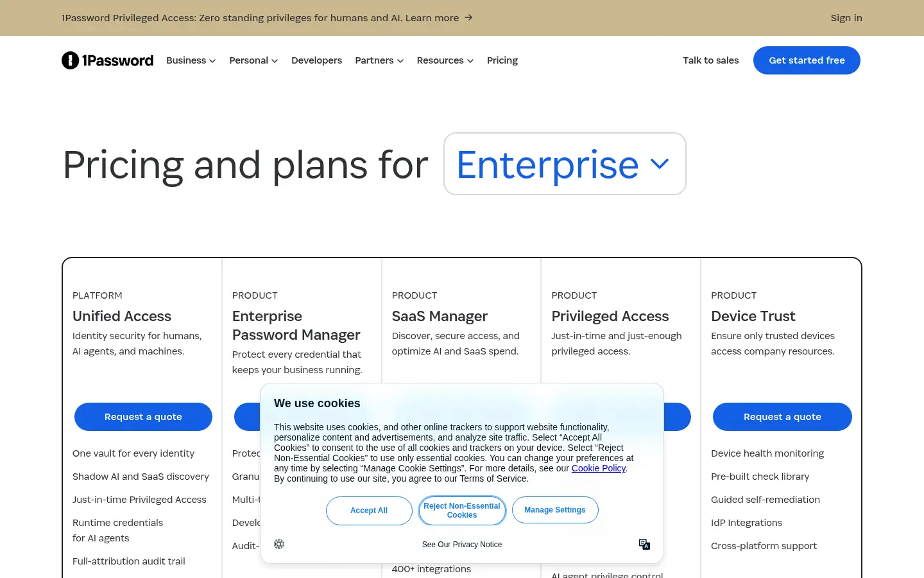
Task: Click Get started free button
Action: (807, 60)
